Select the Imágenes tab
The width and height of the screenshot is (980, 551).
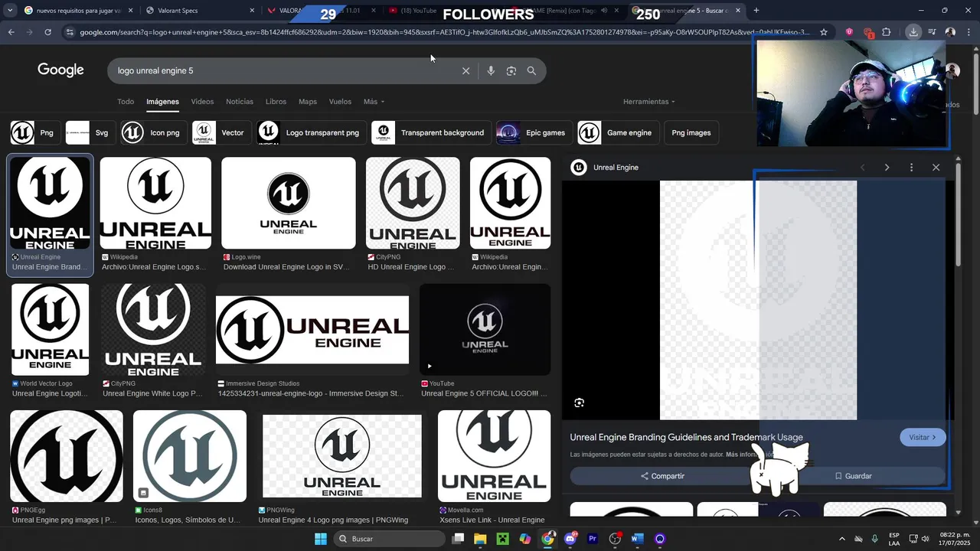coord(162,102)
